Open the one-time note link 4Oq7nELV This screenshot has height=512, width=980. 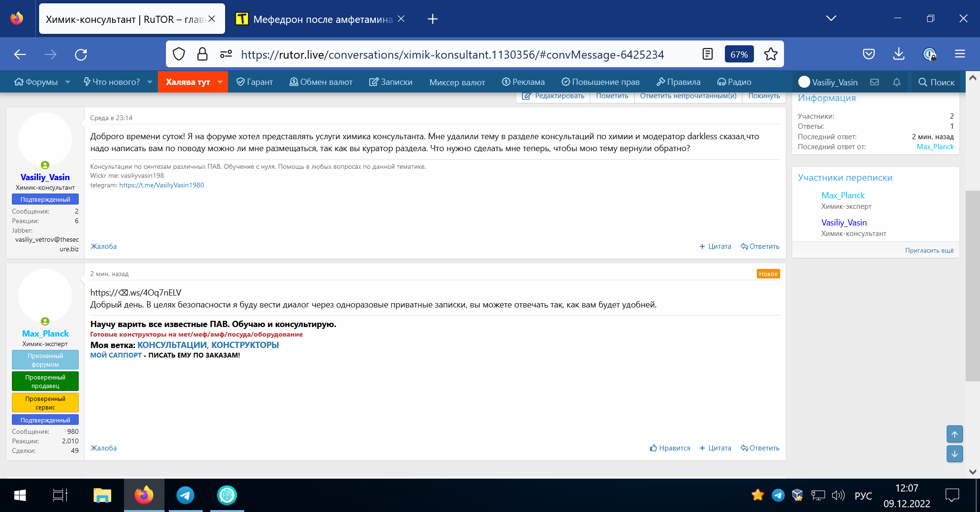[x=136, y=293]
